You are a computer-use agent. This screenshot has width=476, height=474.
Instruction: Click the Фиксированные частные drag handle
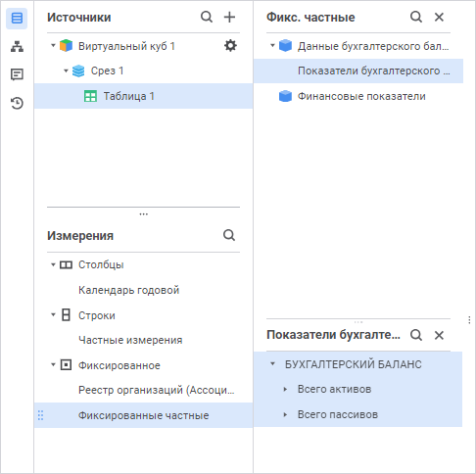40,415
